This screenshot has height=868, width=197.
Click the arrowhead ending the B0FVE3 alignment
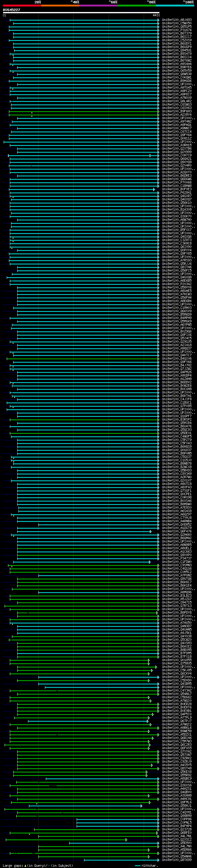pyautogui.click(x=154, y=189)
